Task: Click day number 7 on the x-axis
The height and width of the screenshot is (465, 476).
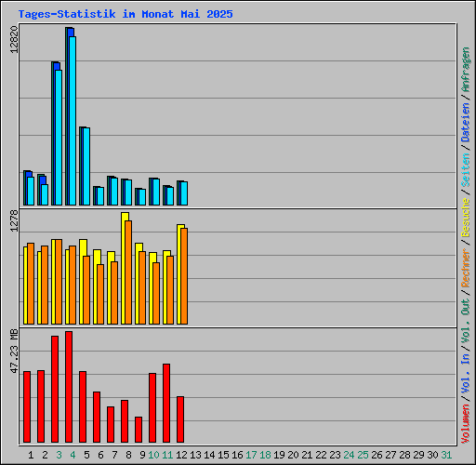Action: point(114,455)
